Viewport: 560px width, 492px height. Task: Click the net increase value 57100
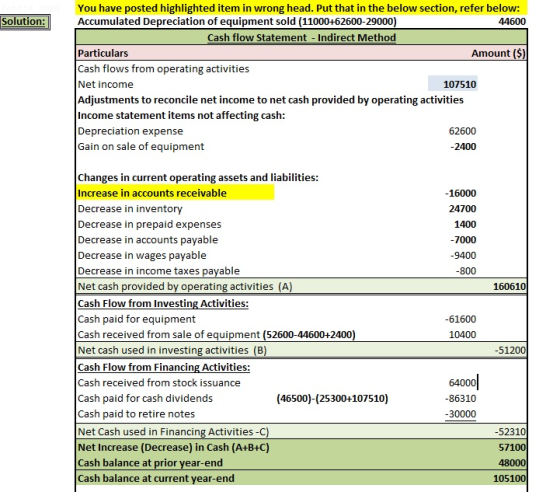point(512,447)
